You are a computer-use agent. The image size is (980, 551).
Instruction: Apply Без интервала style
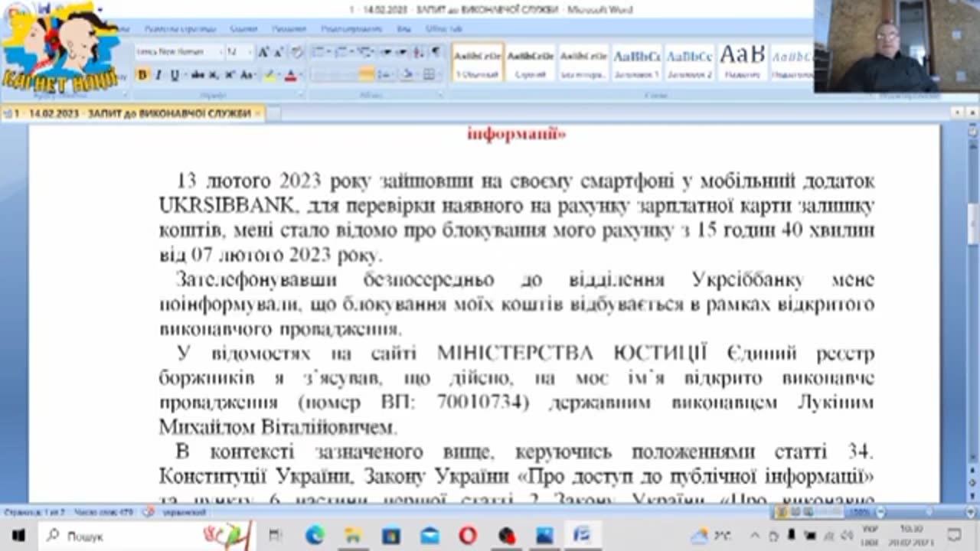583,61
